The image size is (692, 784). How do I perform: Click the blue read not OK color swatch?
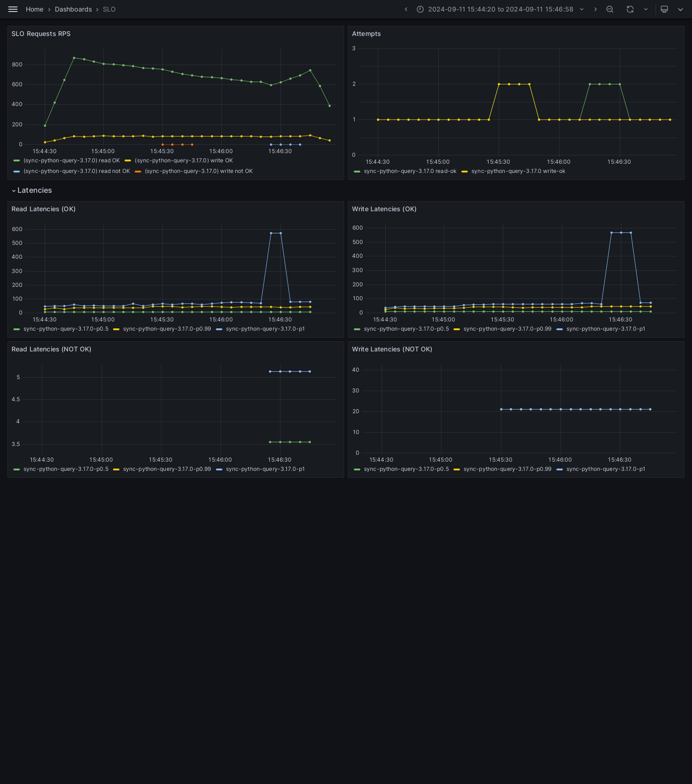17,171
